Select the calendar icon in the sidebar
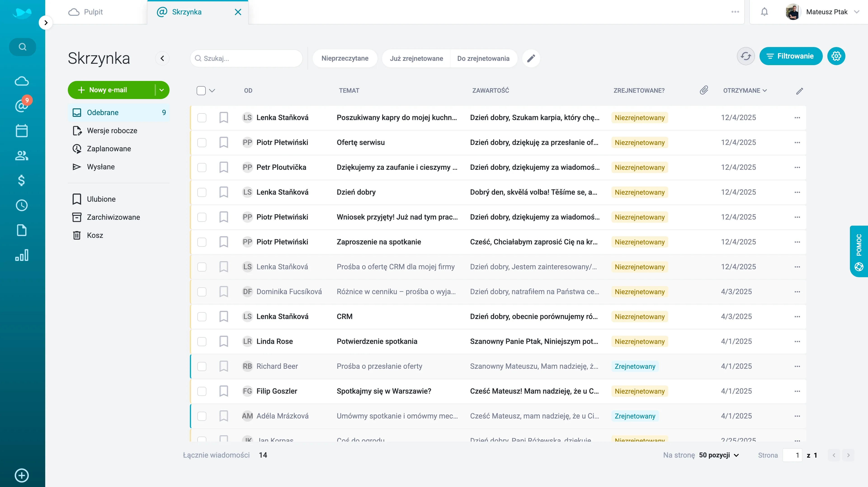This screenshot has width=868, height=487. (21, 130)
